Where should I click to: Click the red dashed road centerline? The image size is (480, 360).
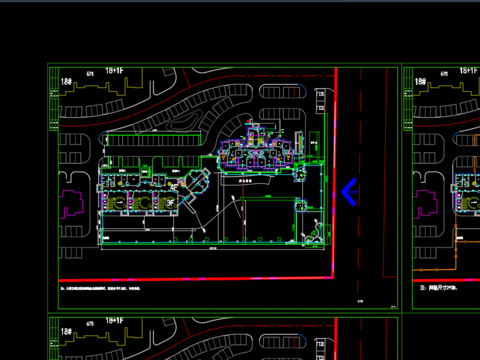[x=360, y=180]
